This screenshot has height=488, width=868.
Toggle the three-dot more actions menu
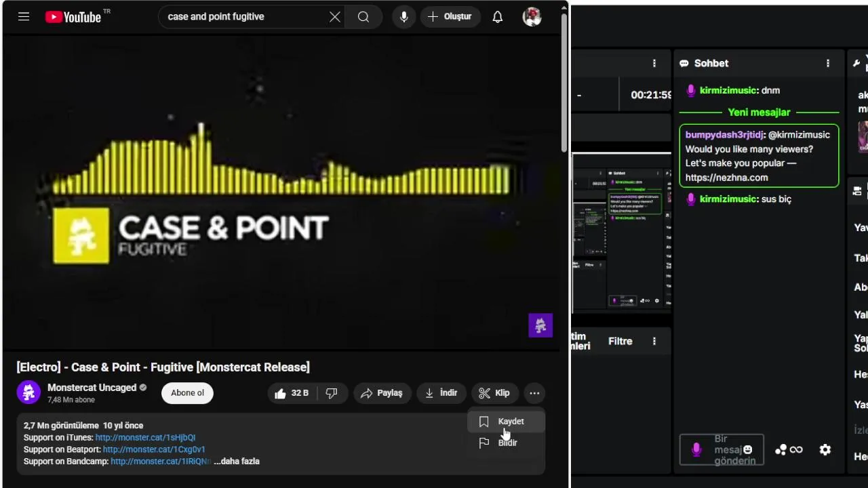(534, 393)
